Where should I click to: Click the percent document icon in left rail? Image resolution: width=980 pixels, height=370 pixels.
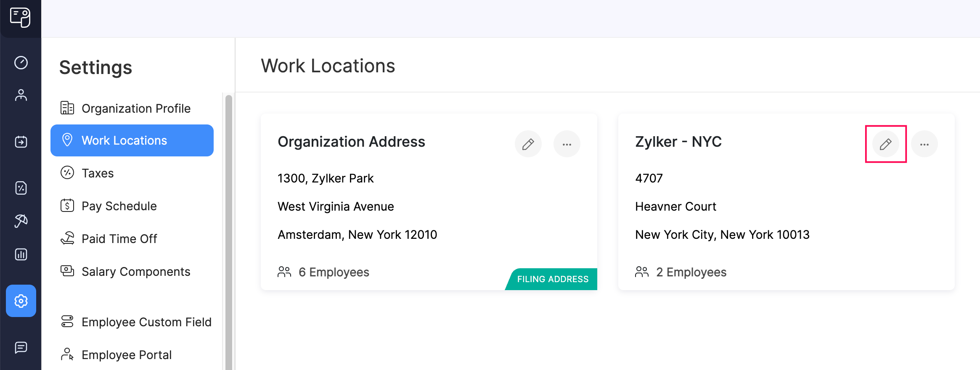click(21, 188)
